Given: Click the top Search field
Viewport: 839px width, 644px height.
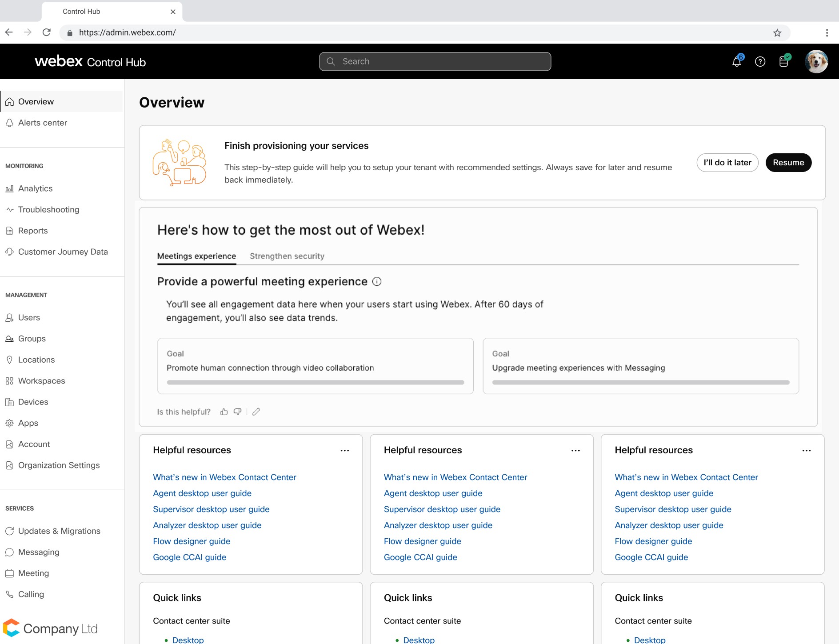Looking at the screenshot, I should pos(435,61).
